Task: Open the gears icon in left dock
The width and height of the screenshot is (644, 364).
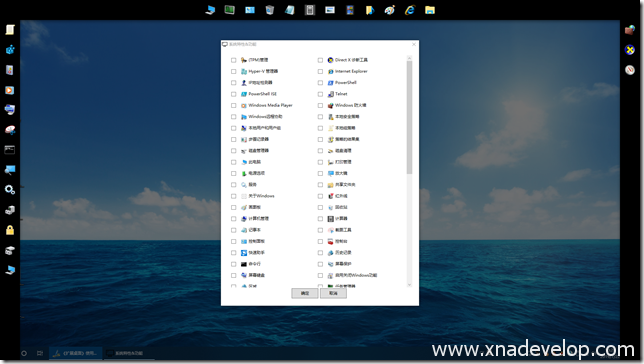Action: point(10,189)
